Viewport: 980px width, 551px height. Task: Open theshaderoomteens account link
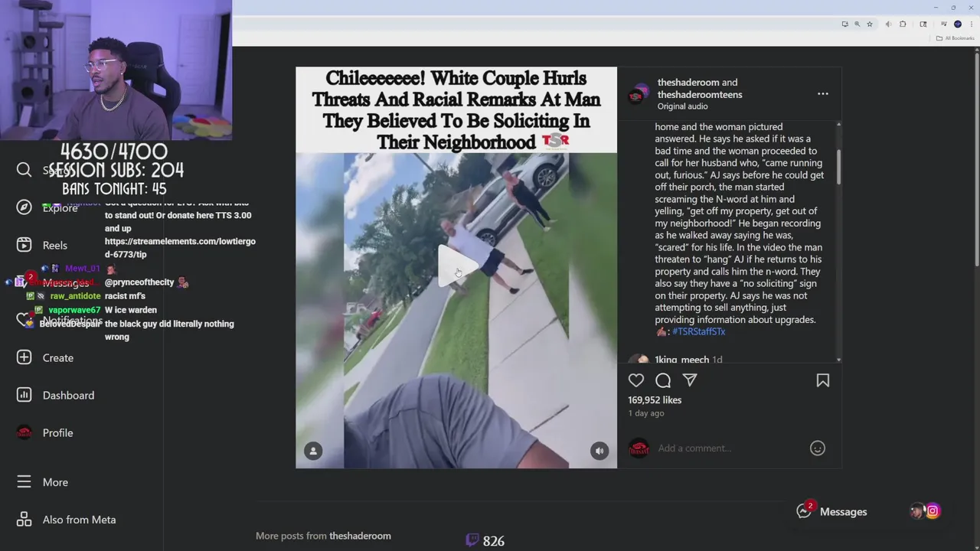(x=700, y=95)
